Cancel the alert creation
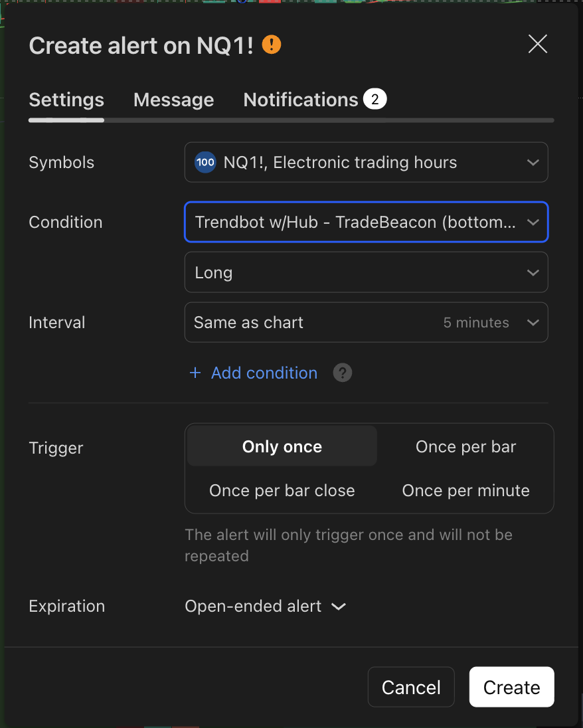The width and height of the screenshot is (583, 728). click(x=411, y=687)
